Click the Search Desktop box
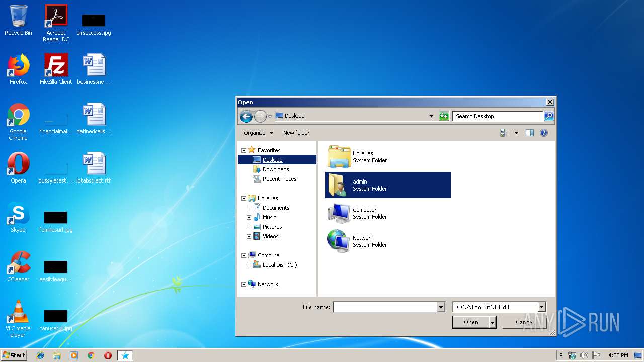644x362 pixels. point(498,116)
